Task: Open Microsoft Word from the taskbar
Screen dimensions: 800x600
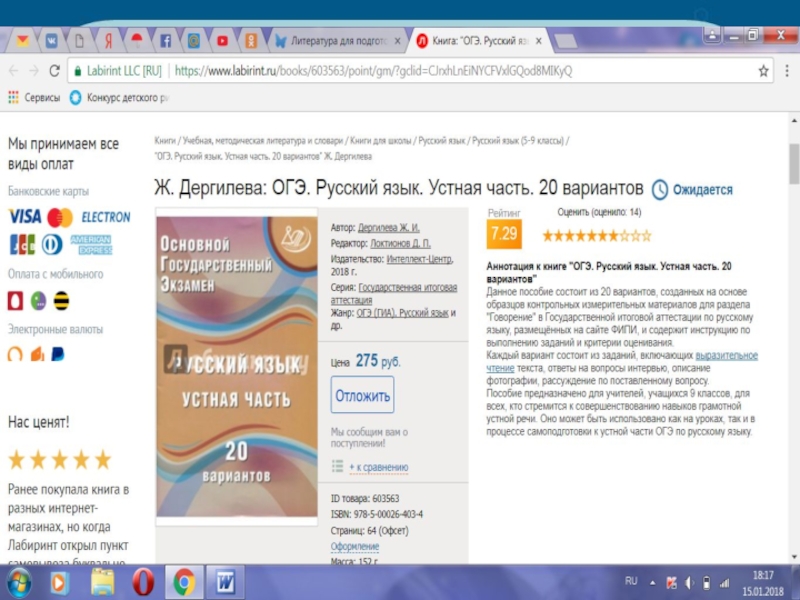Action: point(224,581)
